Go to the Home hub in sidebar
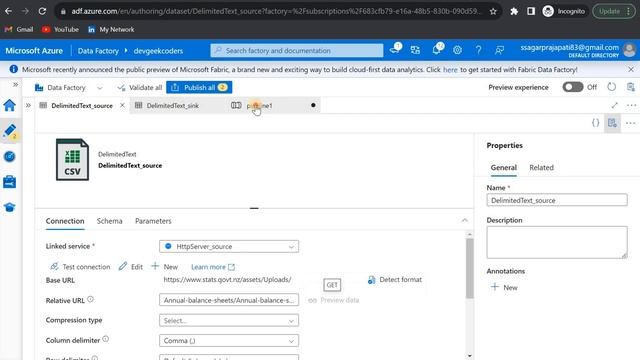 pos(9,105)
